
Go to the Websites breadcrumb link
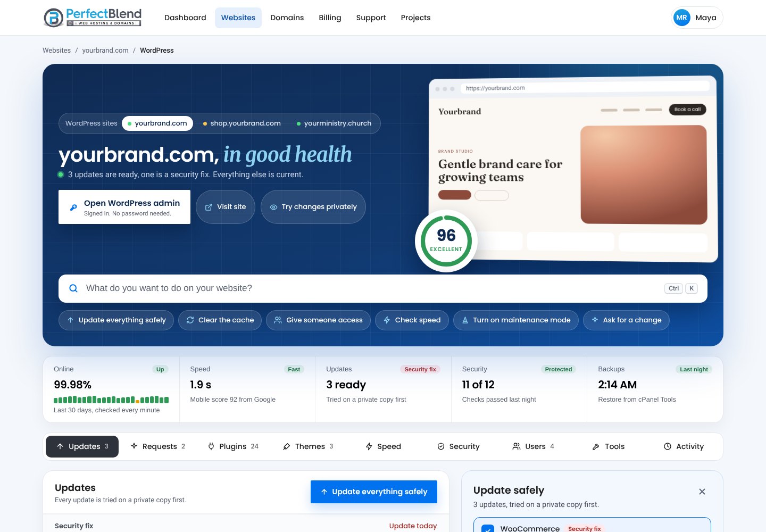[x=56, y=51]
